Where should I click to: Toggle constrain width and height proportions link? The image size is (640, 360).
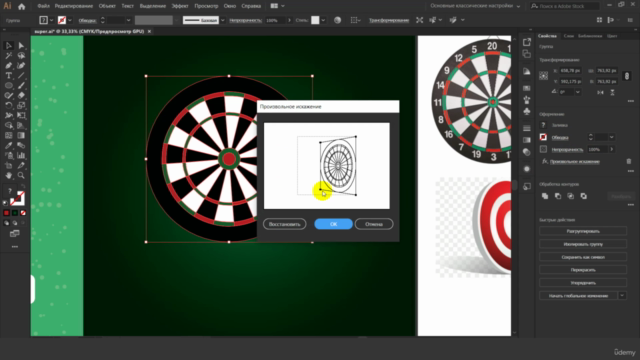[x=627, y=76]
